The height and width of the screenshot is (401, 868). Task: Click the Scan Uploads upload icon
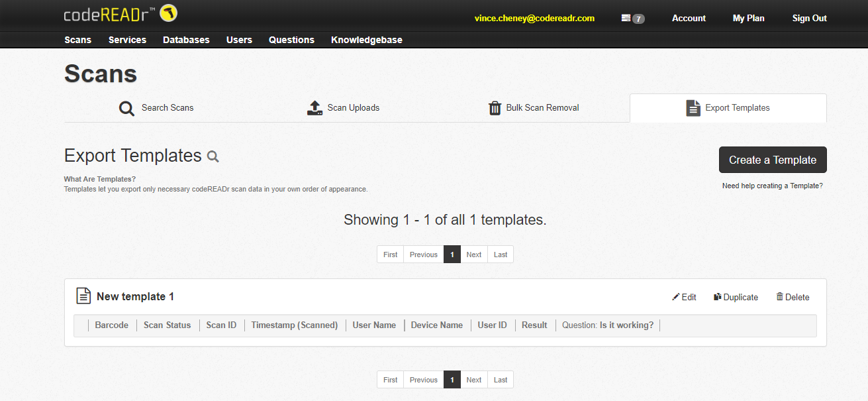coord(315,108)
